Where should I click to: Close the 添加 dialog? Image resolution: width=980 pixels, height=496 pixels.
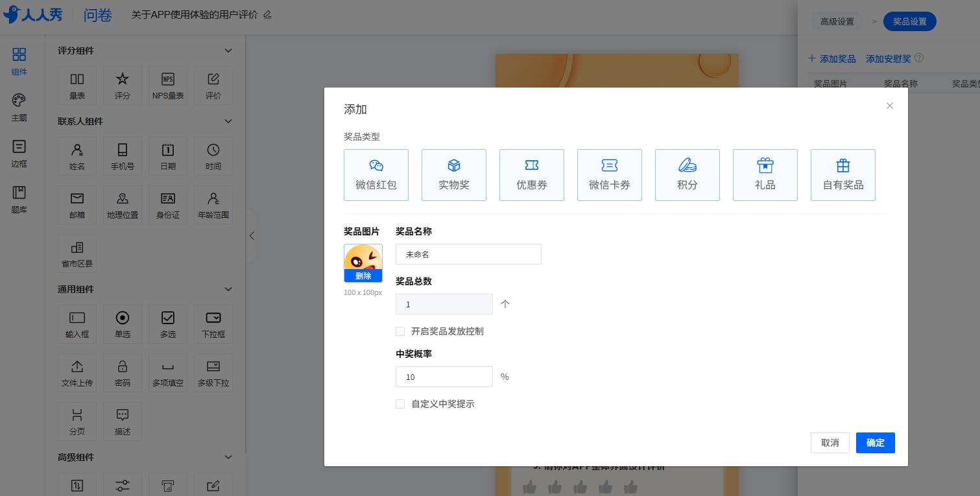coord(890,106)
